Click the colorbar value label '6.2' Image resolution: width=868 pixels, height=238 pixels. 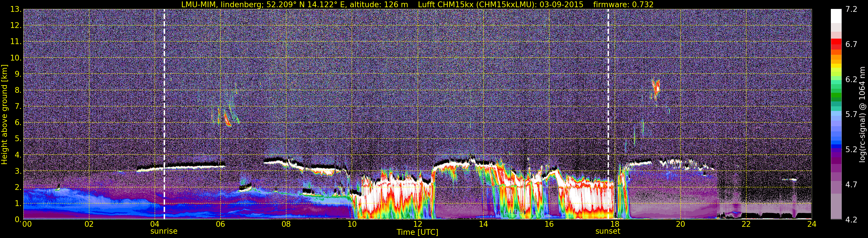(x=851, y=80)
